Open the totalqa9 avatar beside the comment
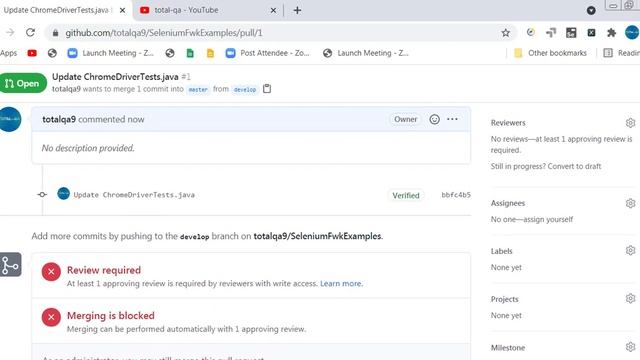 pyautogui.click(x=10, y=120)
